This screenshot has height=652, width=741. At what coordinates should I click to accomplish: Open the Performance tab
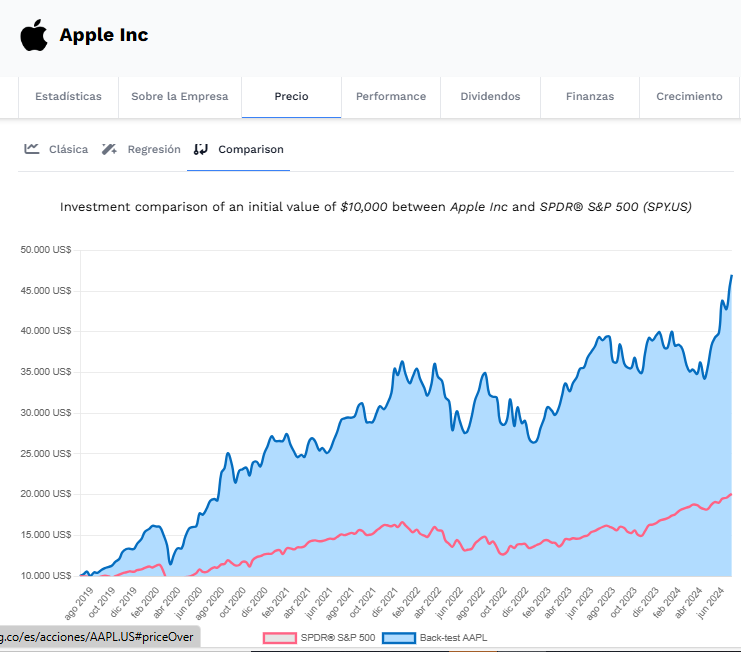point(391,96)
